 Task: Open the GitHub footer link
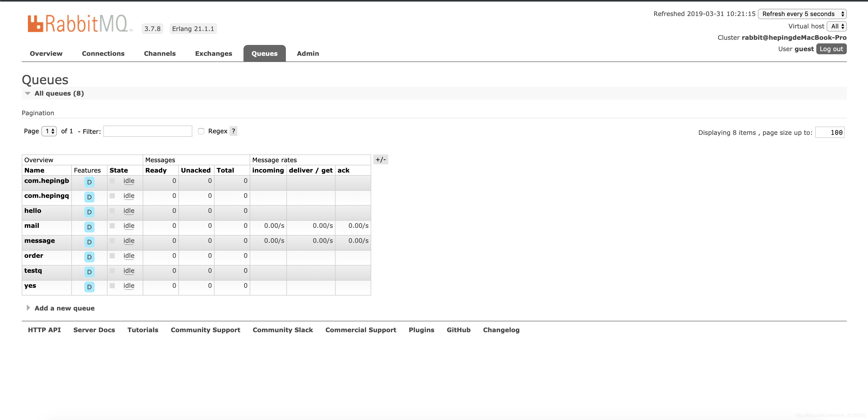pos(459,330)
